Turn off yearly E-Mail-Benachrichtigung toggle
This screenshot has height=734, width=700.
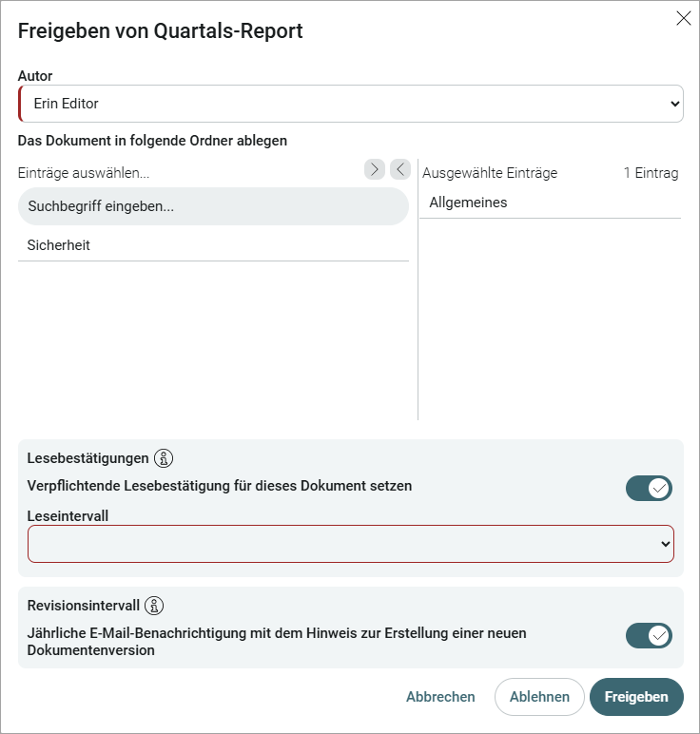[x=649, y=636]
